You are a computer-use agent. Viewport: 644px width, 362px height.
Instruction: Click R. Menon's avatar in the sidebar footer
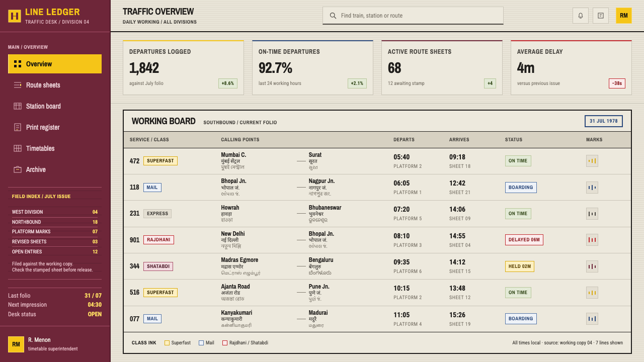[16, 344]
